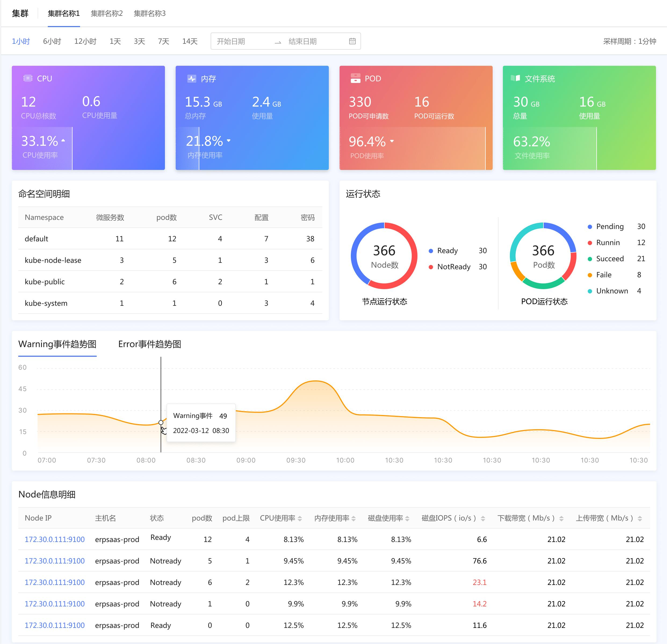Click the POD storage icon

(x=355, y=78)
